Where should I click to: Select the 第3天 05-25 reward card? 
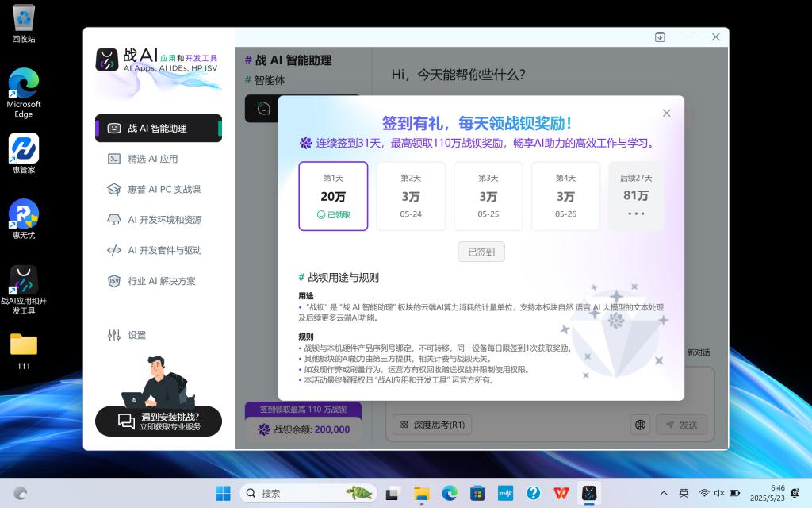click(x=488, y=196)
